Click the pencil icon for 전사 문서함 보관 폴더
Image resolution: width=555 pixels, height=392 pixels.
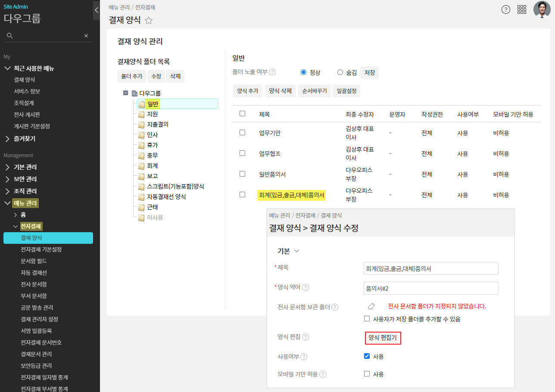point(371,306)
